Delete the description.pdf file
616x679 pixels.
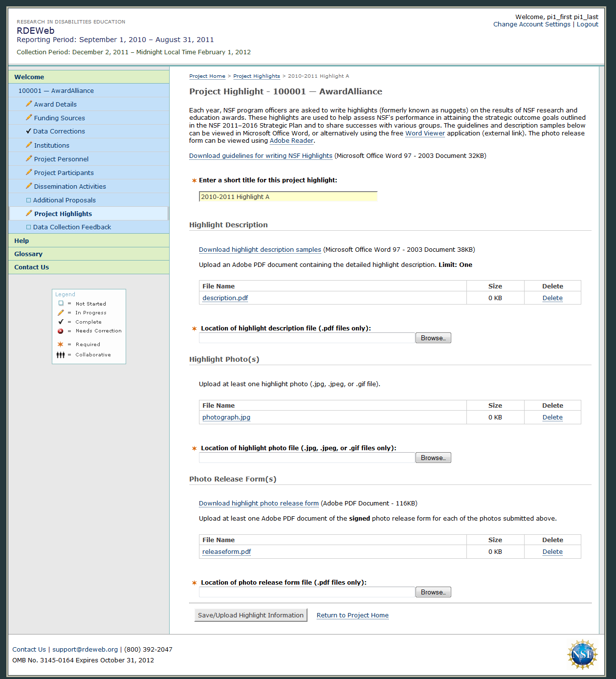coord(552,298)
